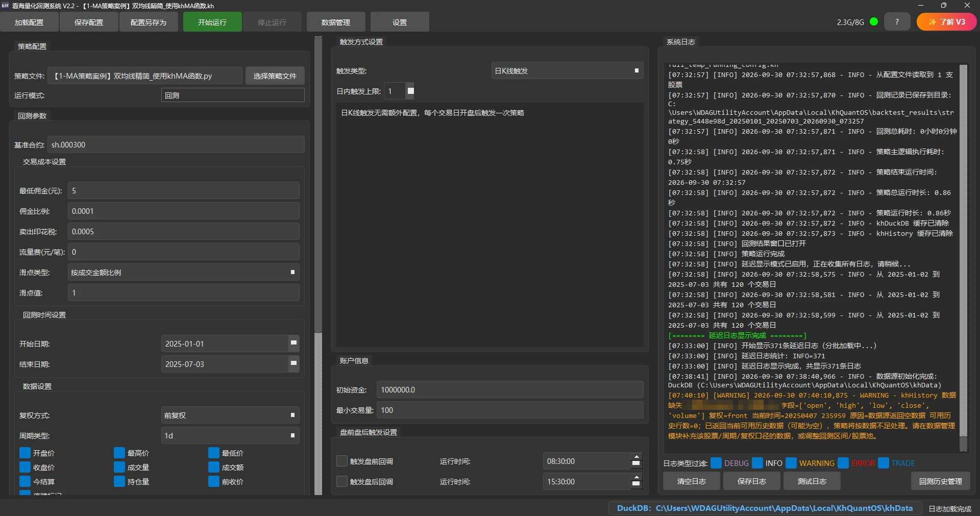Click the 测试日志 button

click(812, 481)
